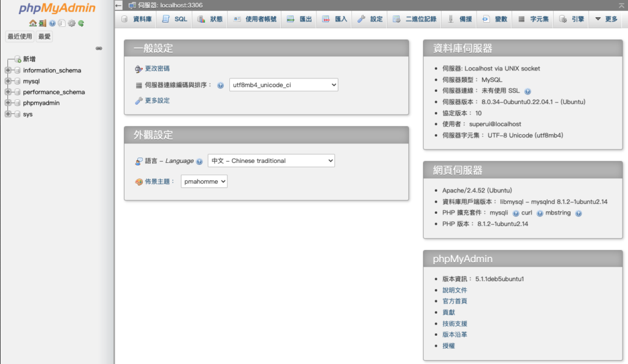628x364 pixels.
Task: Reload navigation panel with green refresh icon
Action: coord(81,23)
